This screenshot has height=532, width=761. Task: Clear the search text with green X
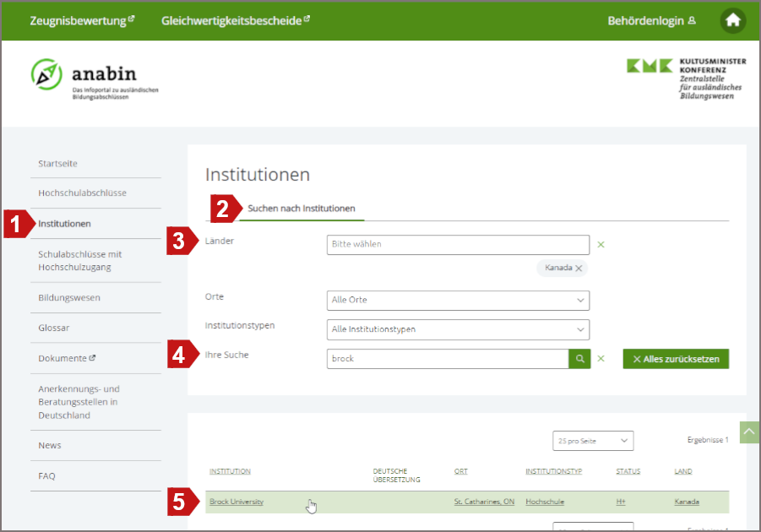(601, 359)
